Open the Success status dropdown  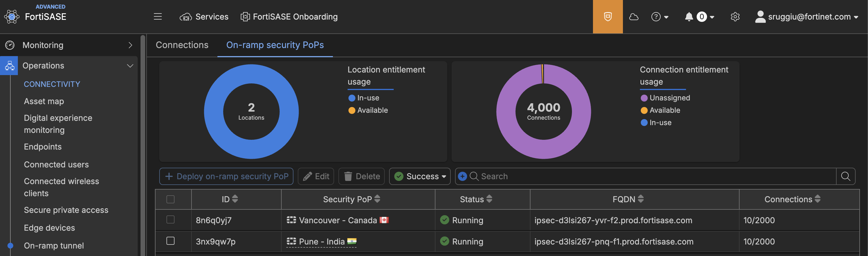420,176
